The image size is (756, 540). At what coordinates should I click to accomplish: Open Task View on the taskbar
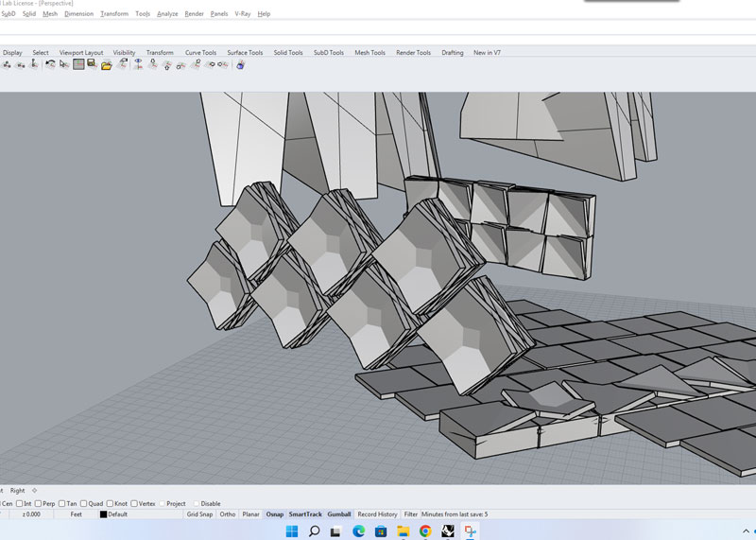(x=335, y=531)
